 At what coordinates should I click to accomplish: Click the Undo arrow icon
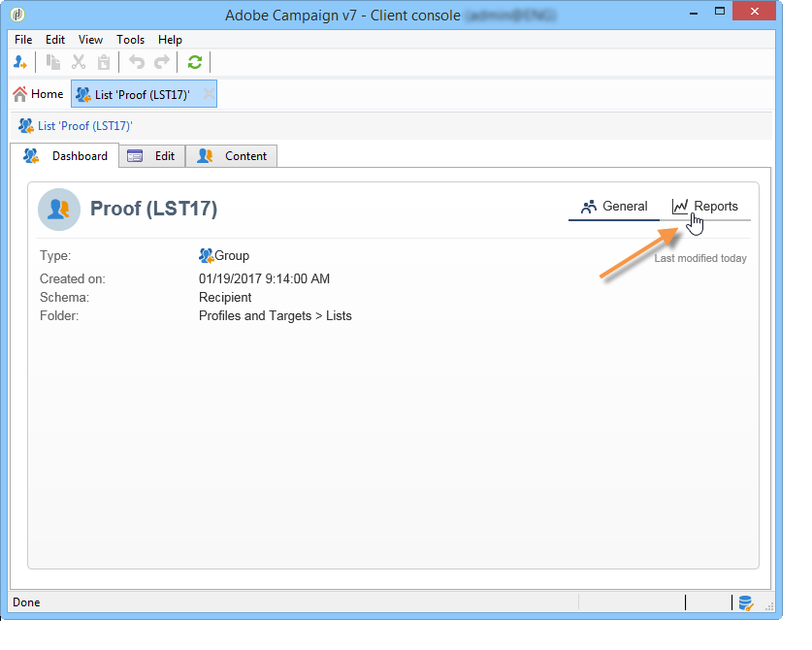pyautogui.click(x=136, y=62)
